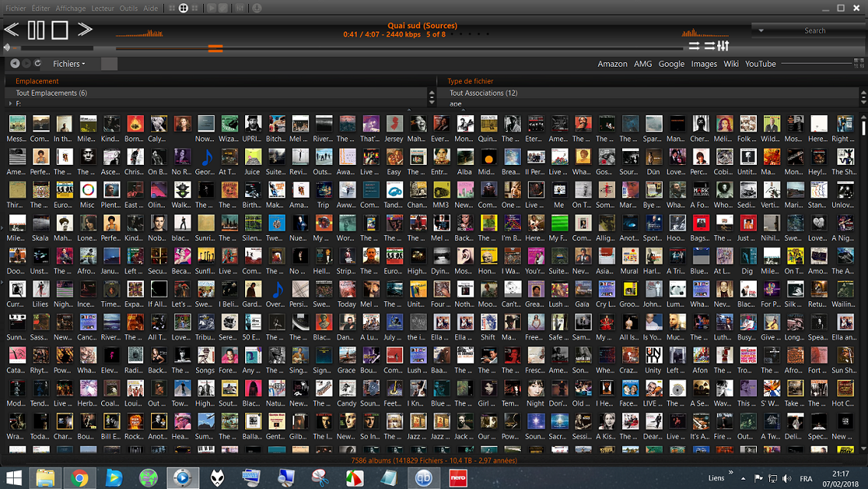Follow the YouTube link

(760, 64)
